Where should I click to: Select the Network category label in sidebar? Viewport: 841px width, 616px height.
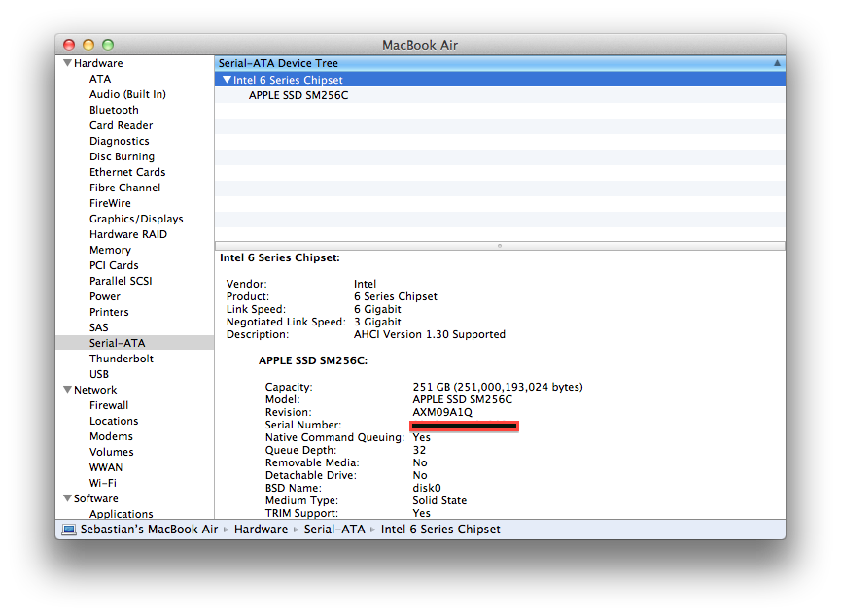(x=95, y=390)
